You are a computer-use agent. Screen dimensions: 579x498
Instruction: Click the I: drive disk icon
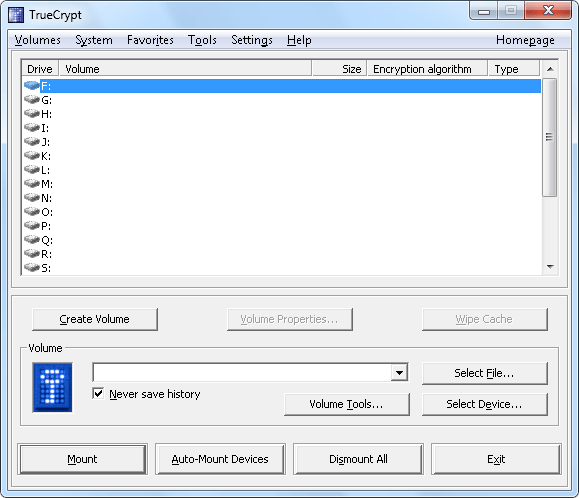coord(32,128)
